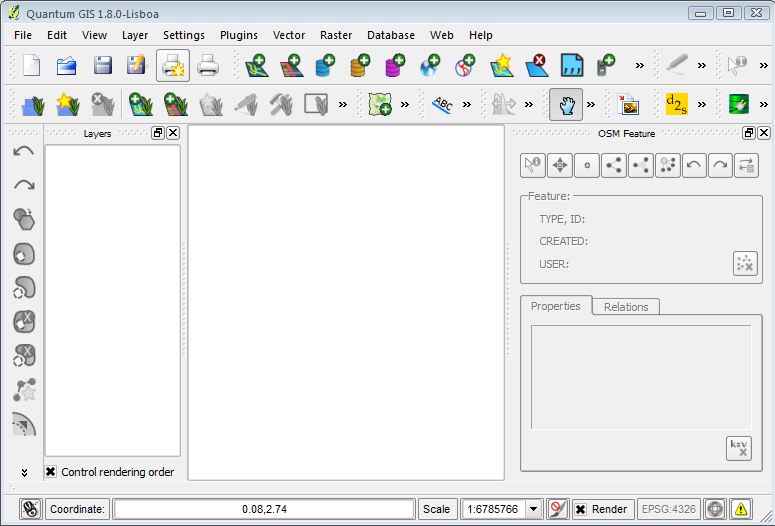Open the New Print Composer
Image resolution: width=775 pixels, height=526 pixels.
tap(173, 65)
